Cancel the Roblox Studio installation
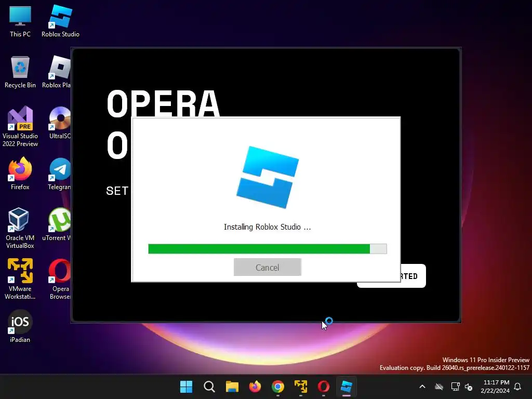This screenshot has height=399, width=532. coord(268,267)
